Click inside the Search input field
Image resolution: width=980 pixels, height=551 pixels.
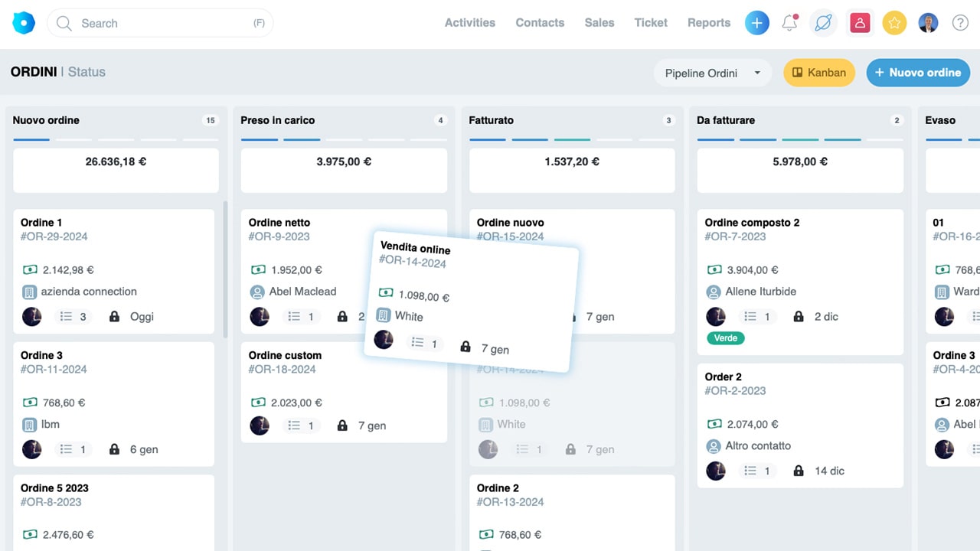(x=138, y=23)
